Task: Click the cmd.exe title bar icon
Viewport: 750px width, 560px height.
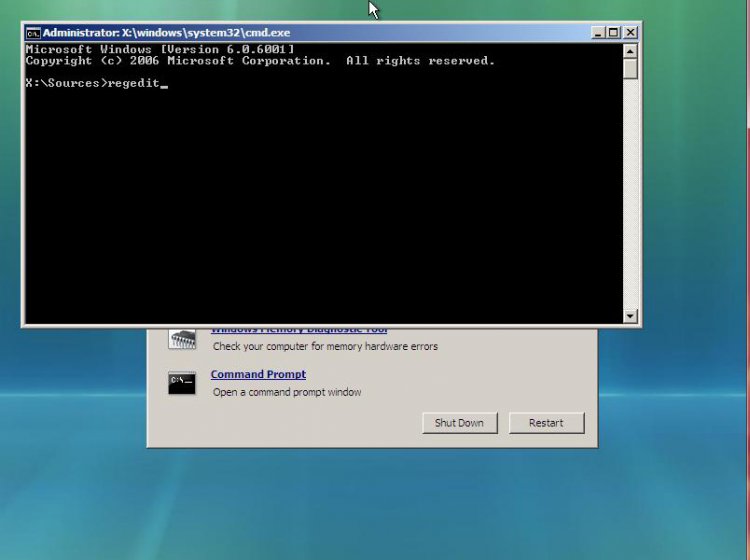Action: (x=33, y=33)
